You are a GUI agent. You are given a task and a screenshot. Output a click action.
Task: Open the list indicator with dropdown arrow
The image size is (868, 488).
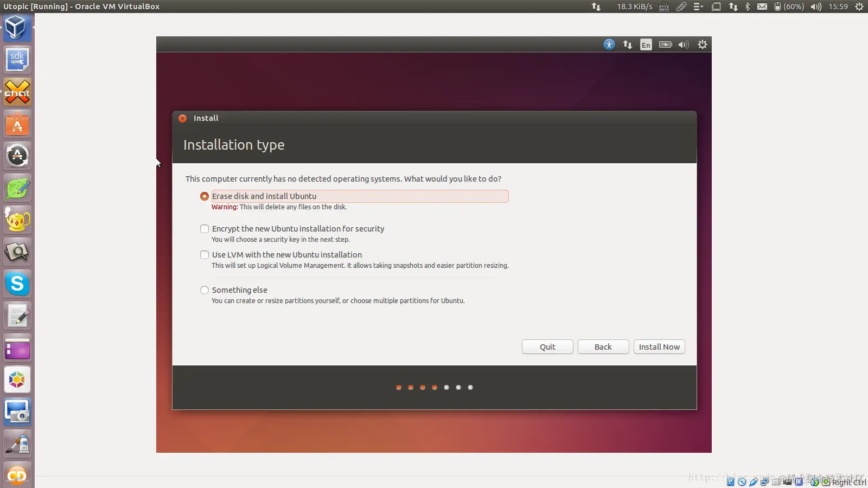coord(698,7)
